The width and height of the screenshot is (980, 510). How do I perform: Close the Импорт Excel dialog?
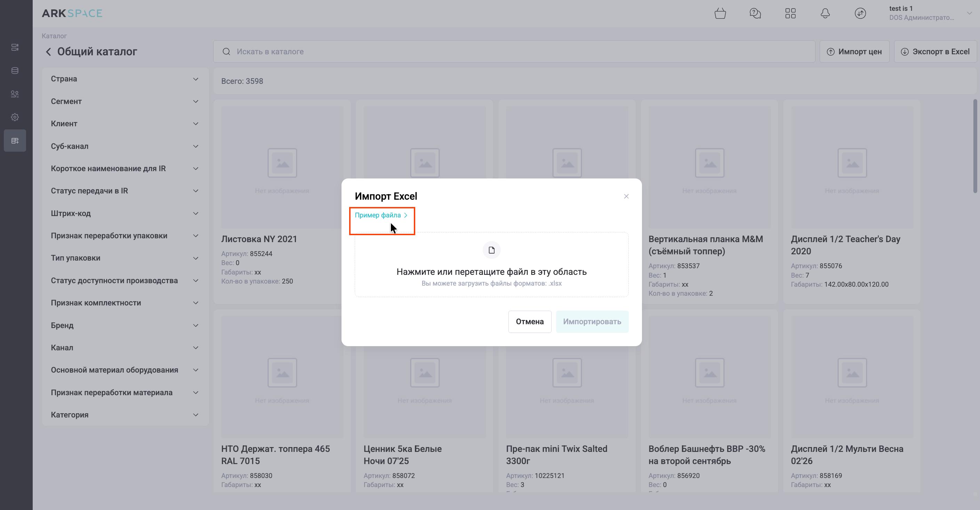click(x=626, y=197)
